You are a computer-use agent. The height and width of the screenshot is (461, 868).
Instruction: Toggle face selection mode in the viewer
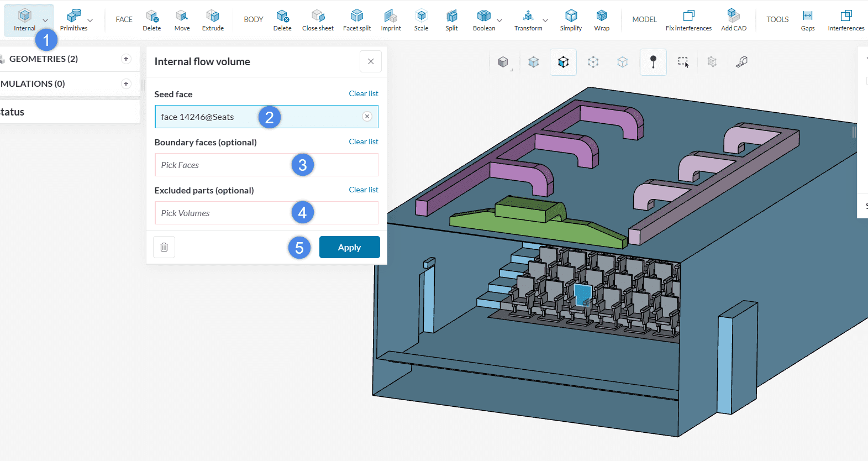click(563, 62)
